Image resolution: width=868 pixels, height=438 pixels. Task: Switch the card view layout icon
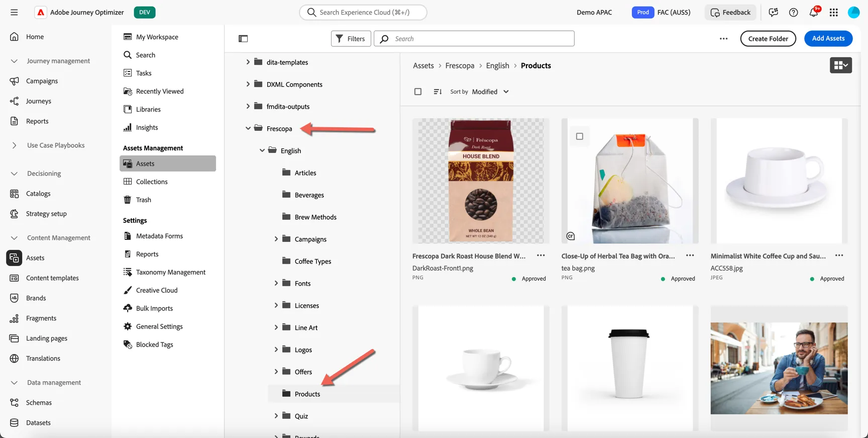(x=841, y=65)
